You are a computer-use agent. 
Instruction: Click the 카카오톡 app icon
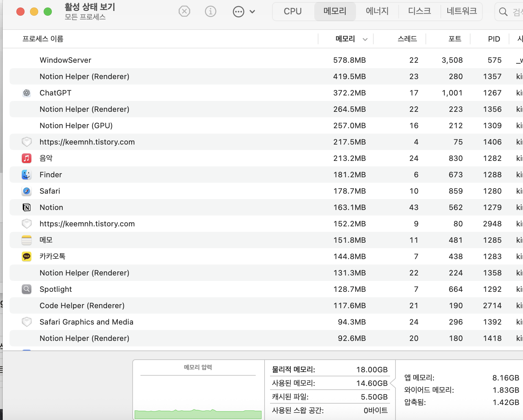click(27, 256)
